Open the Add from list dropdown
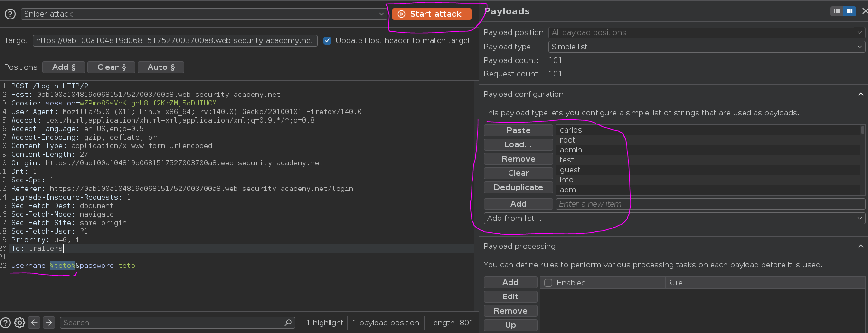868x333 pixels. [674, 218]
